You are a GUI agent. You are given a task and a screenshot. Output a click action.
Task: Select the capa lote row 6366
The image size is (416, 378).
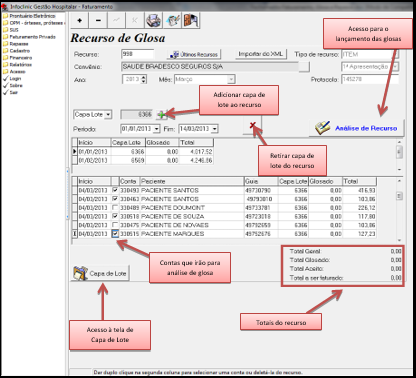click(x=143, y=152)
